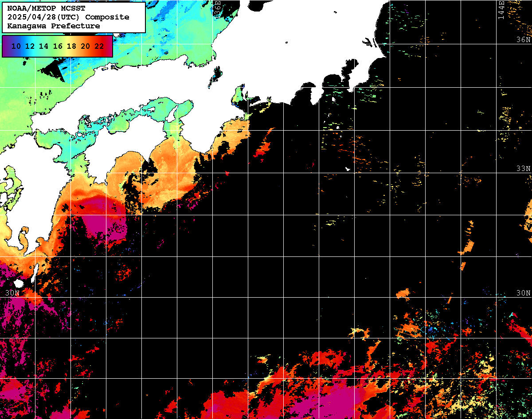Click the Kanagawa Prefecture label

coord(54,26)
